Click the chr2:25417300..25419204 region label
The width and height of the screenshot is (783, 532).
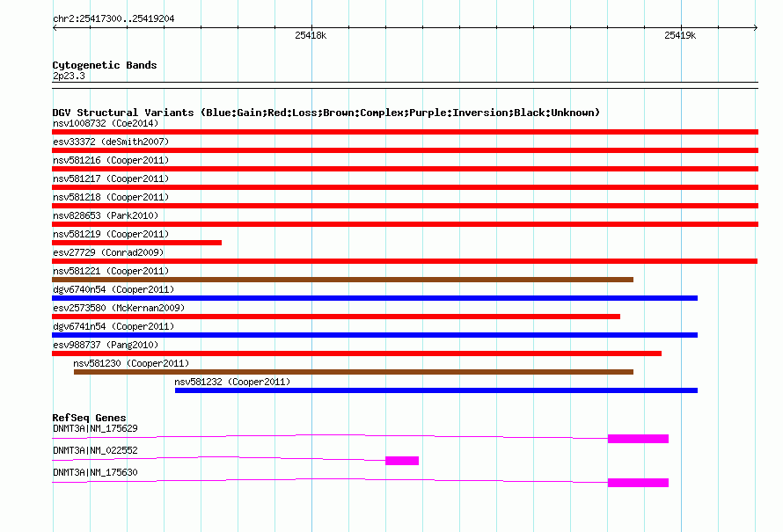point(113,18)
